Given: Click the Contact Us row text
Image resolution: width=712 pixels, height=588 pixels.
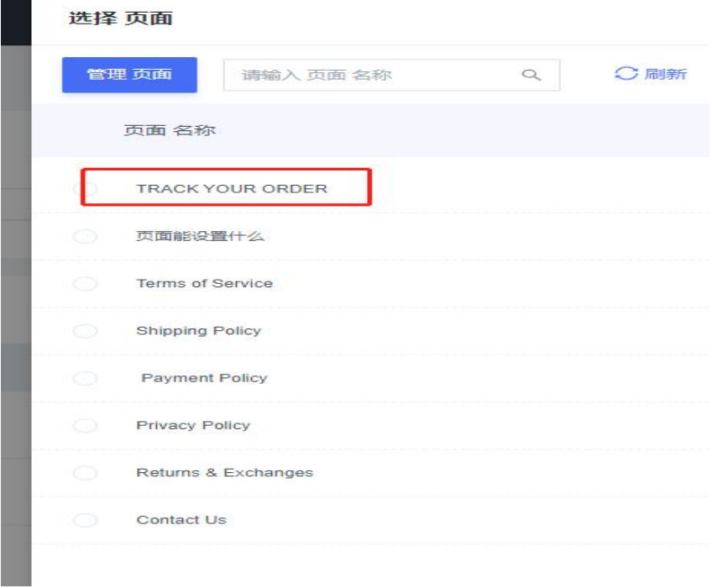Looking at the screenshot, I should tap(181, 520).
